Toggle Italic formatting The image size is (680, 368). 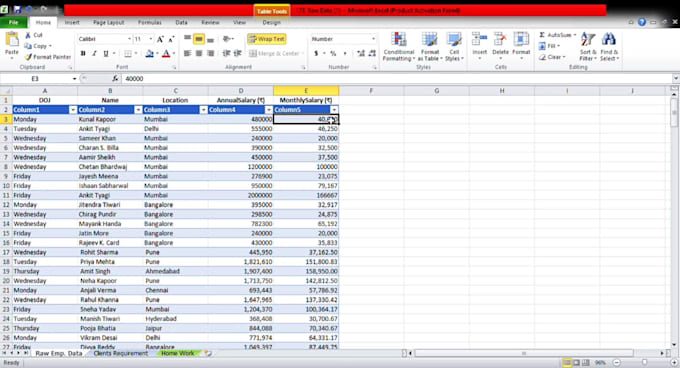[94, 53]
